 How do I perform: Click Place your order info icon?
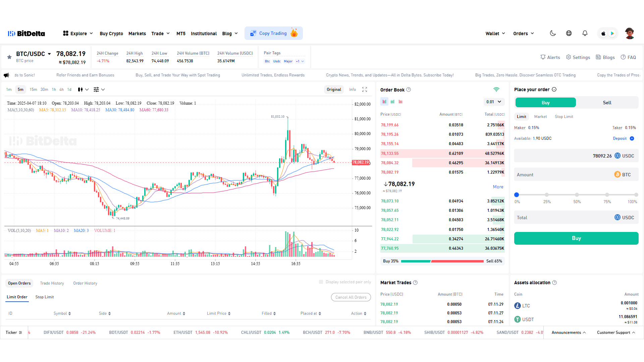pos(554,89)
